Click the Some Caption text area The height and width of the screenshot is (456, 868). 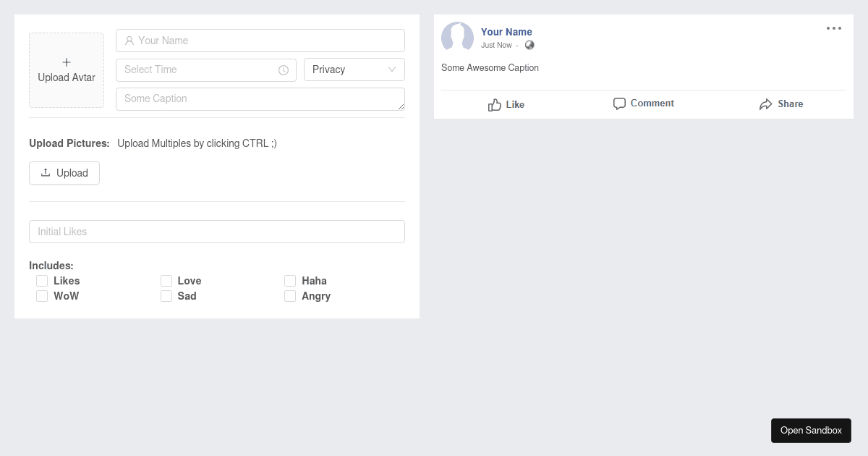[x=260, y=98]
